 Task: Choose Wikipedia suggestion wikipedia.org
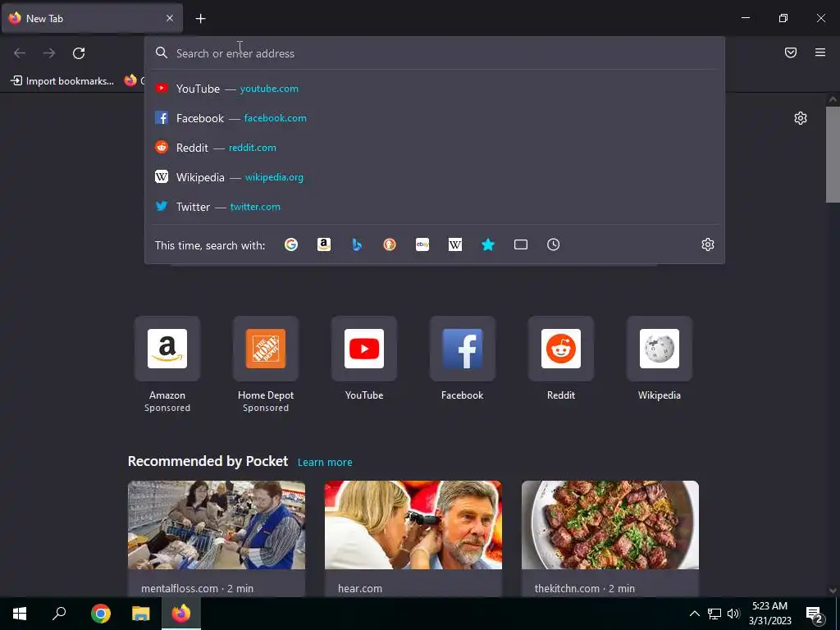click(435, 177)
